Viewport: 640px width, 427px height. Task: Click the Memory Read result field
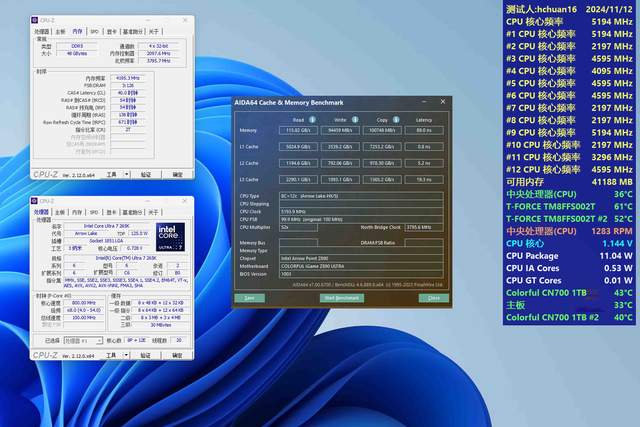click(x=298, y=130)
